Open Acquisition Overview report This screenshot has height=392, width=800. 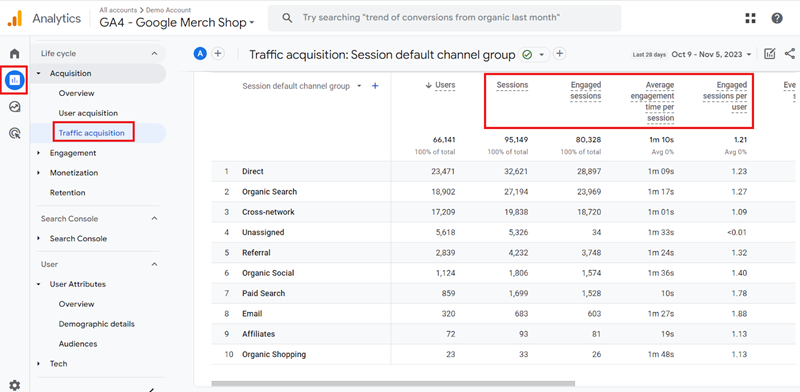77,93
